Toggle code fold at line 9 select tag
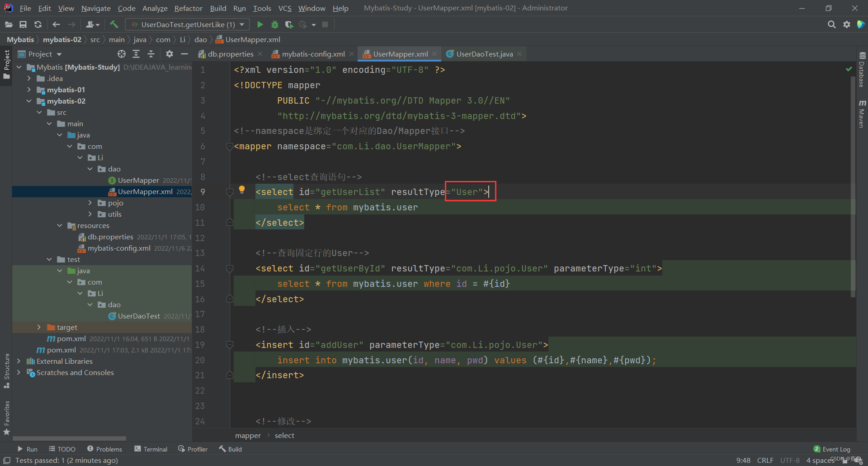The width and height of the screenshot is (868, 466). click(230, 192)
